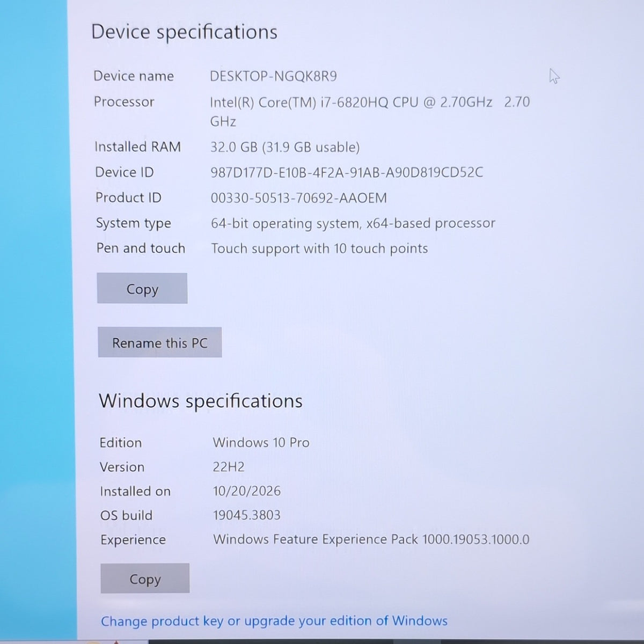Open the Change product key or upgrade link
This screenshot has width=644, height=644.
click(x=274, y=621)
